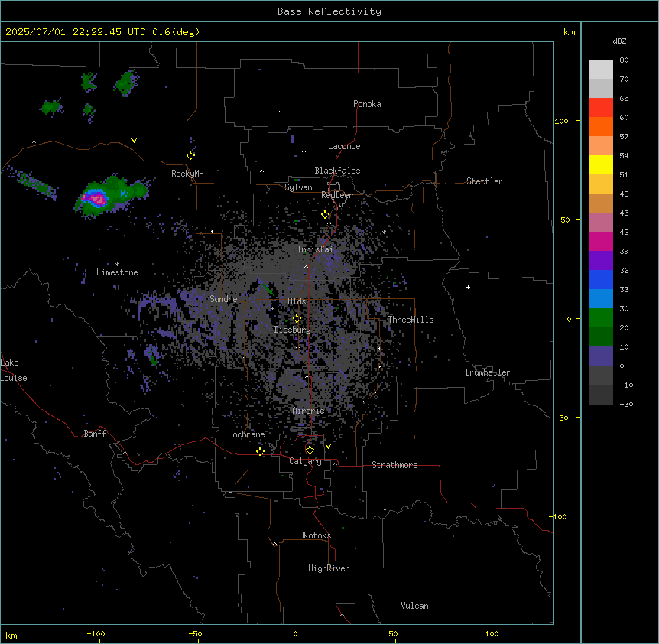Click the Lake Louise label
This screenshot has height=644, width=659.
[14, 370]
